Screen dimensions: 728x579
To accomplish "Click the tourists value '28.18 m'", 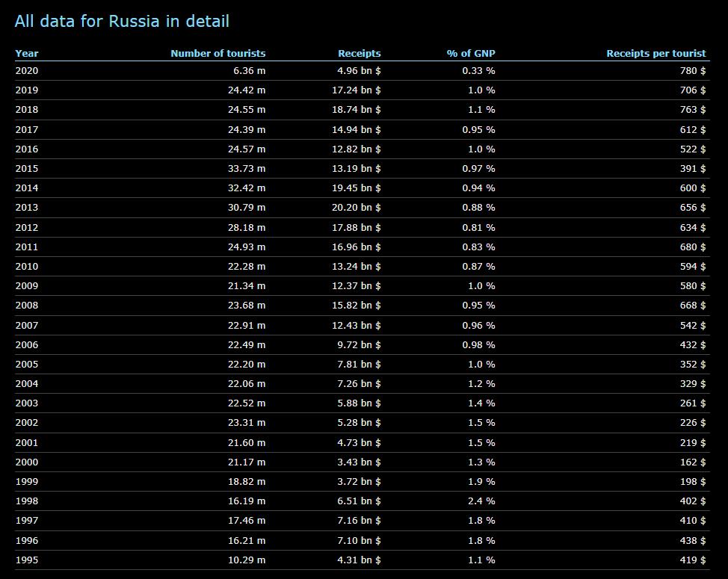I will click(247, 227).
